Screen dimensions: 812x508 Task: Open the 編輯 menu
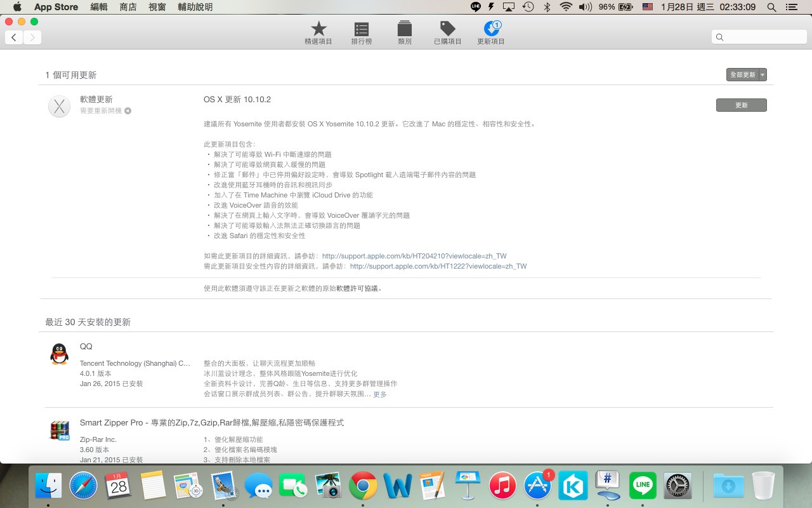pyautogui.click(x=99, y=7)
